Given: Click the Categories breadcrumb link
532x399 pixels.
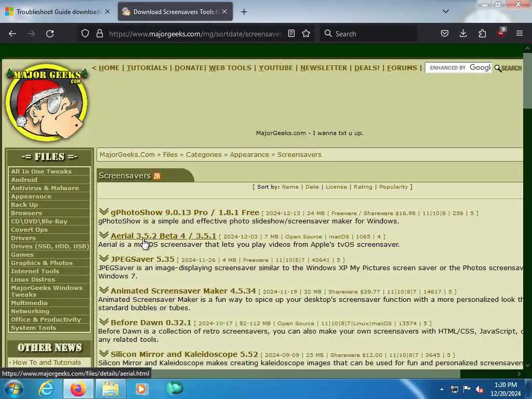Looking at the screenshot, I should (x=204, y=155).
